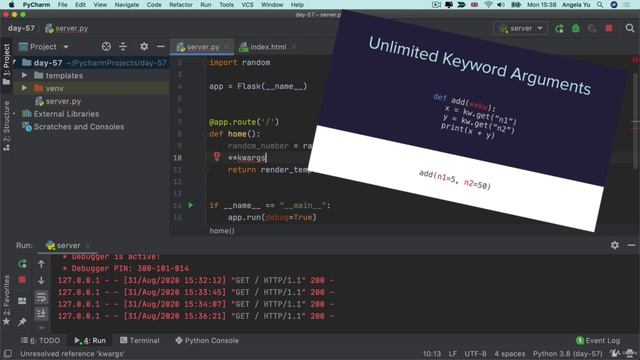The image size is (640, 360).
Task: Change the Python 3.8 (day-57) interpreter
Action: click(567, 354)
